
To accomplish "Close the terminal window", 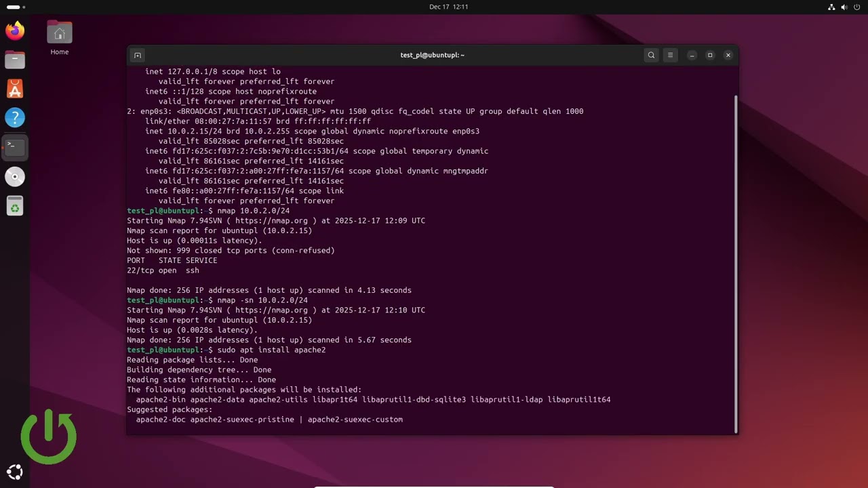I will [x=728, y=55].
